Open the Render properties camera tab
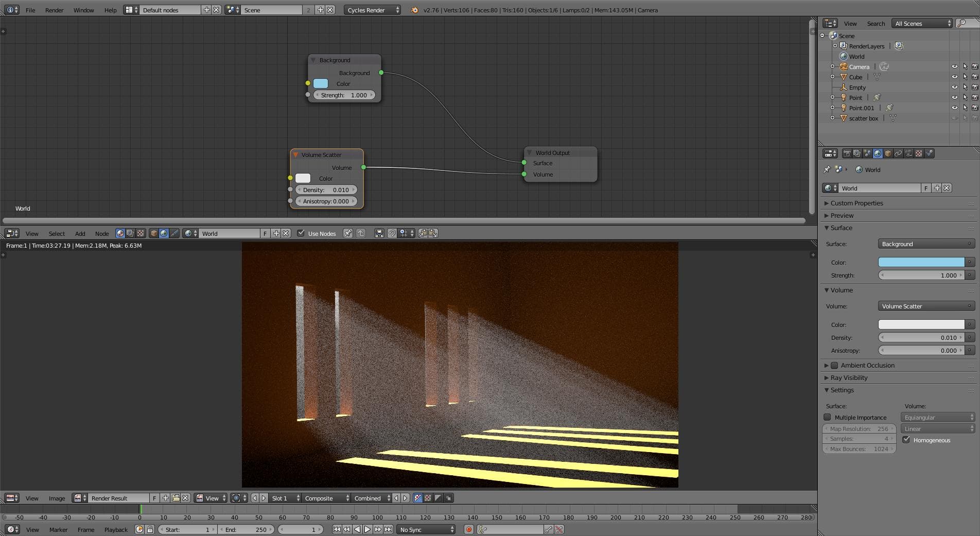The image size is (980, 536). pos(847,153)
